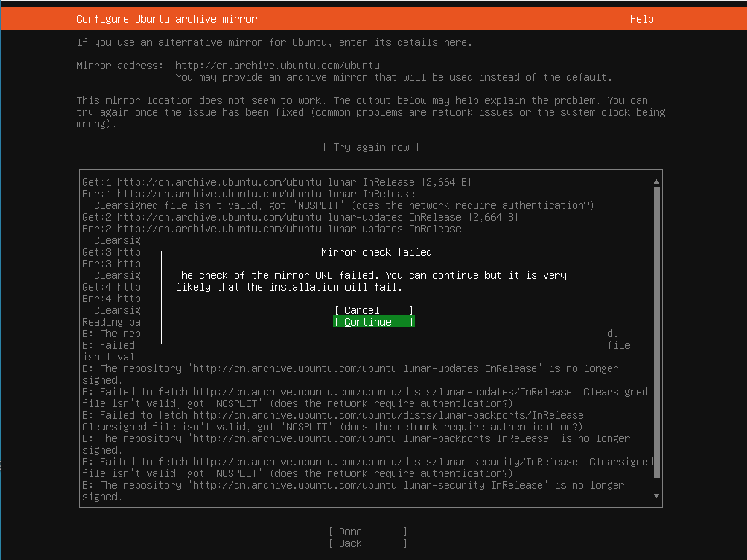Open the Help menu in the header
The height and width of the screenshot is (560, 747).
642,19
